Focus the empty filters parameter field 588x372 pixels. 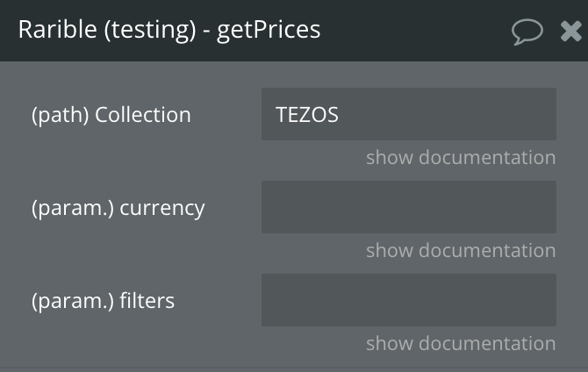(409, 300)
